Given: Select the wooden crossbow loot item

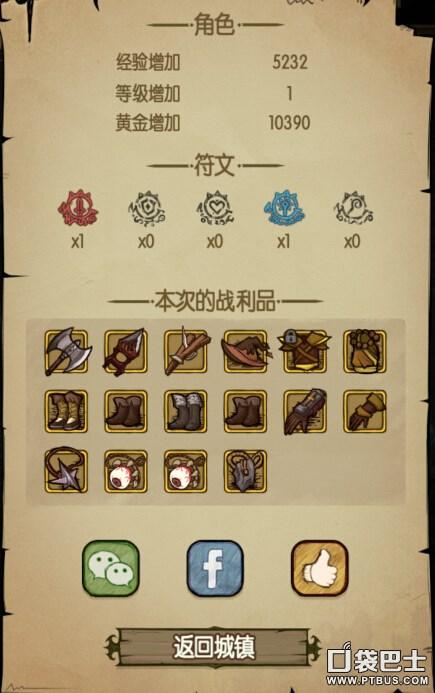Looking at the screenshot, I should (x=186, y=352).
